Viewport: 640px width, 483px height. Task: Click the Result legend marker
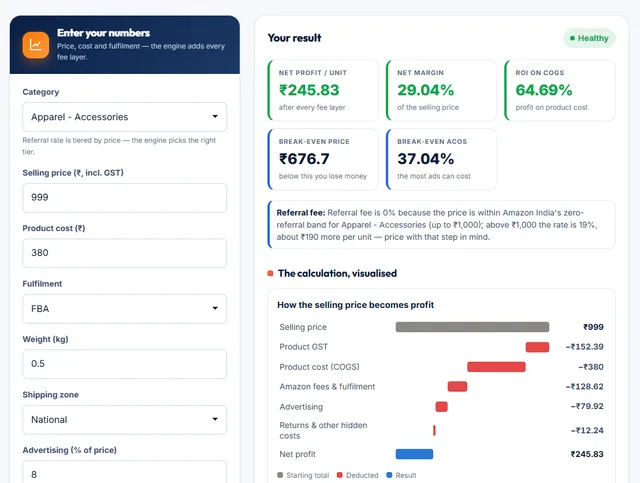tap(389, 475)
